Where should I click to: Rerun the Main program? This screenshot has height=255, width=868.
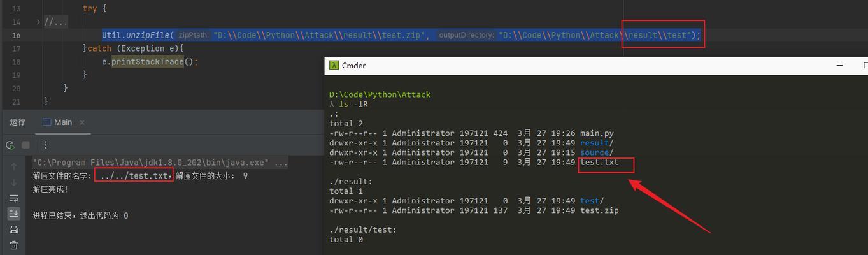[x=10, y=145]
